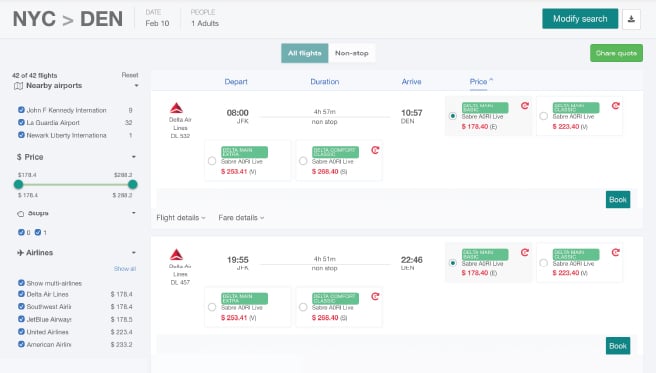Switch to the Non-stop tab
The width and height of the screenshot is (656, 373).
click(351, 53)
